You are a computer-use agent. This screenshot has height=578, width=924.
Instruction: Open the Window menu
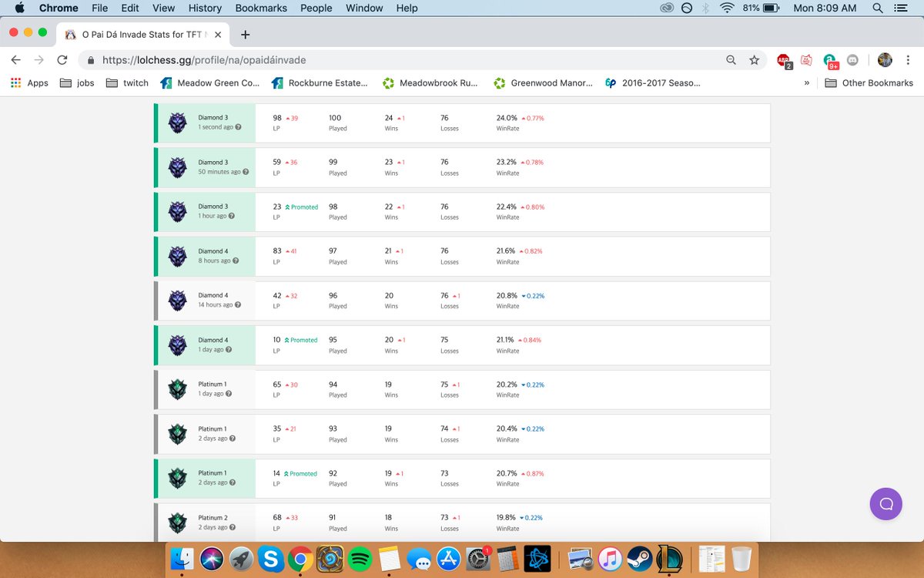(364, 8)
